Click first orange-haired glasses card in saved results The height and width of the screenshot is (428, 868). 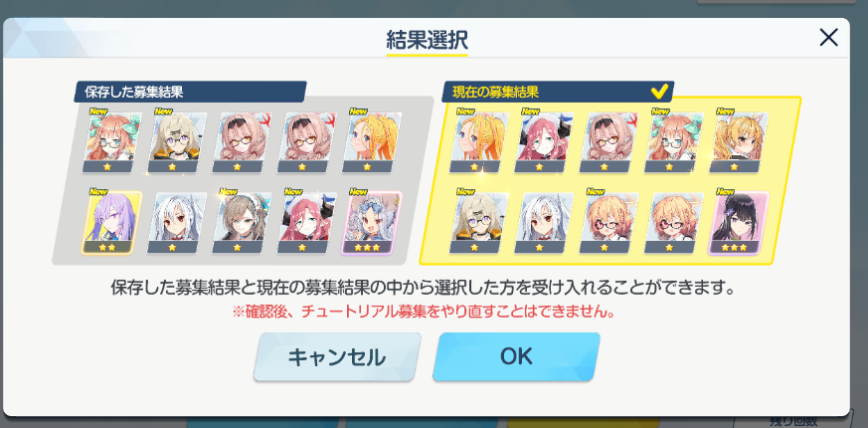tap(111, 142)
